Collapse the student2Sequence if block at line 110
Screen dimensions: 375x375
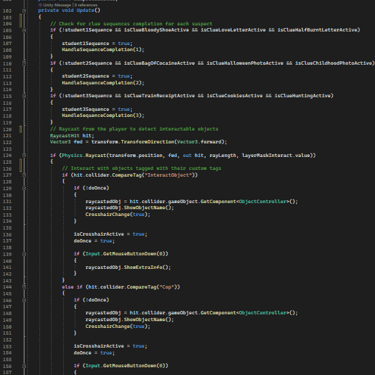(x=24, y=63)
